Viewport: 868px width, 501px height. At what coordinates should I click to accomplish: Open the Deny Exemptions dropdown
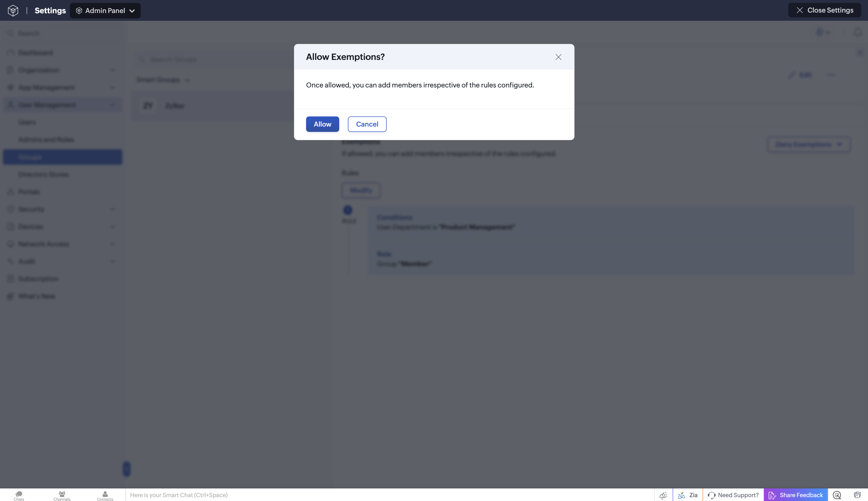pos(809,144)
